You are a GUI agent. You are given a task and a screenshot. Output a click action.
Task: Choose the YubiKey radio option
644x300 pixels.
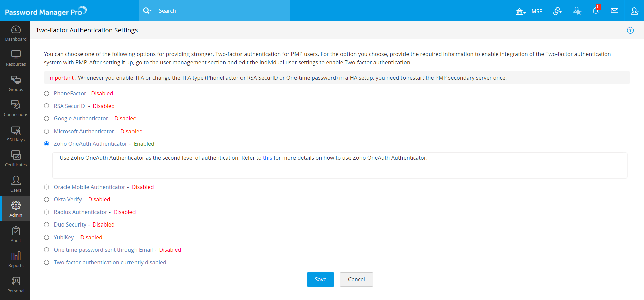pyautogui.click(x=47, y=238)
